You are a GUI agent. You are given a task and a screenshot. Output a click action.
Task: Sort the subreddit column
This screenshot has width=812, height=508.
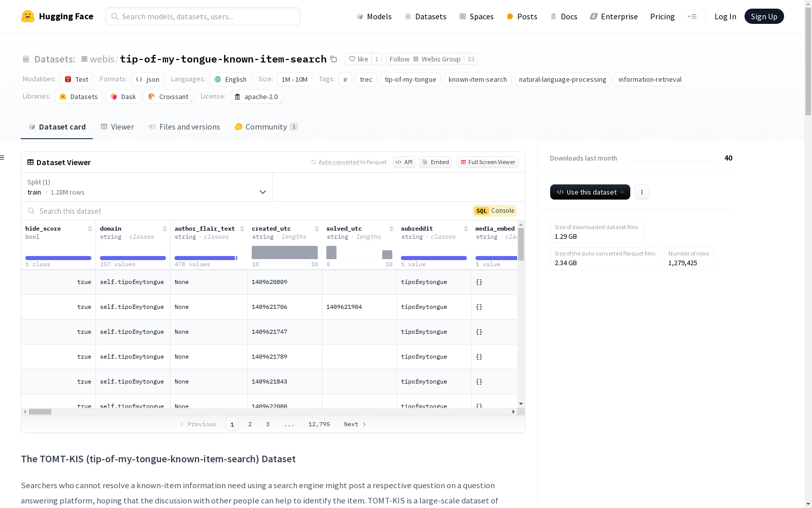click(x=466, y=229)
